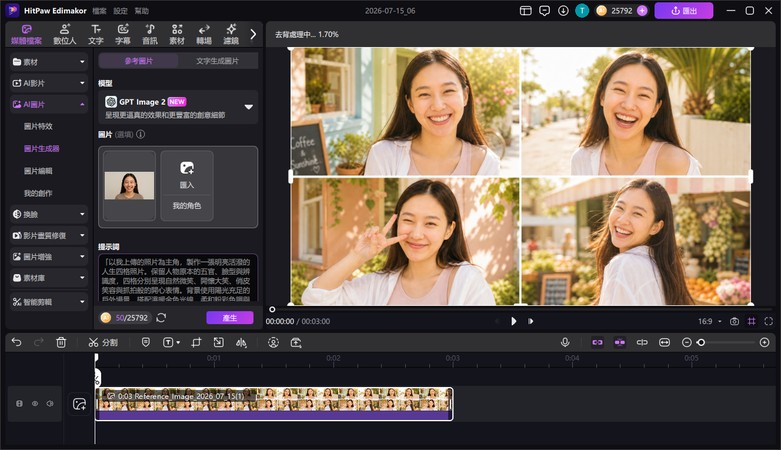
Task: Click the Split scissors tool in timeline toolbar
Action: pos(103,342)
